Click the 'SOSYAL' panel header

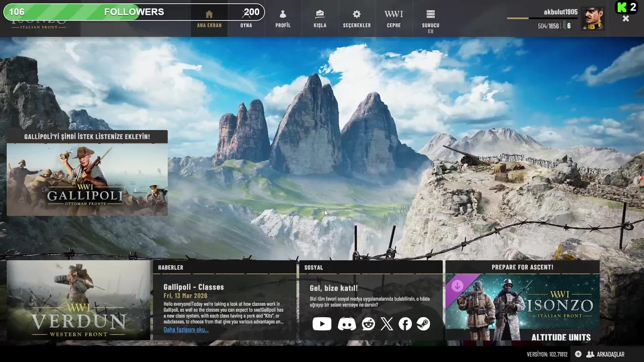pos(313,267)
